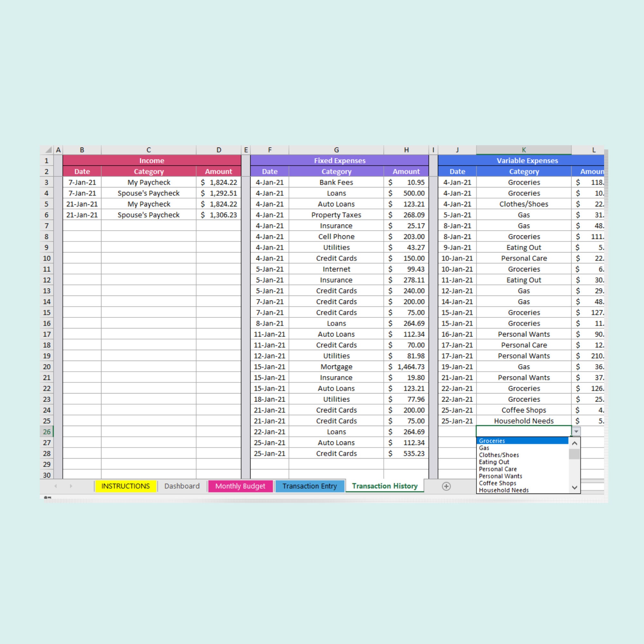Select amount cell 268.09
This screenshot has width=644, height=644.
406,215
